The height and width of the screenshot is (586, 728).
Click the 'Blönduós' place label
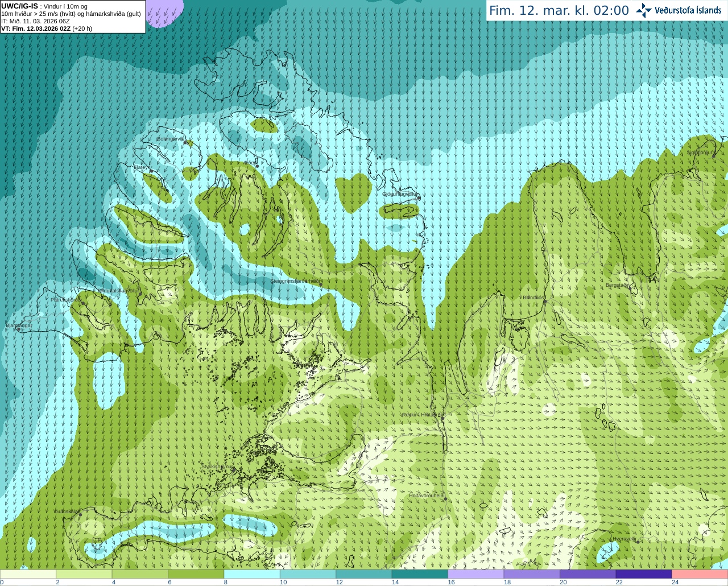tap(534, 298)
